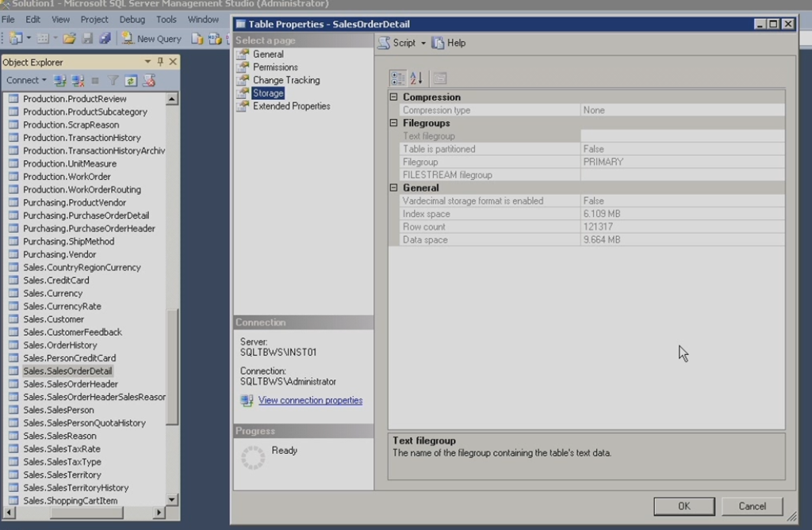
Task: Open View connection properties link
Action: tap(310, 400)
